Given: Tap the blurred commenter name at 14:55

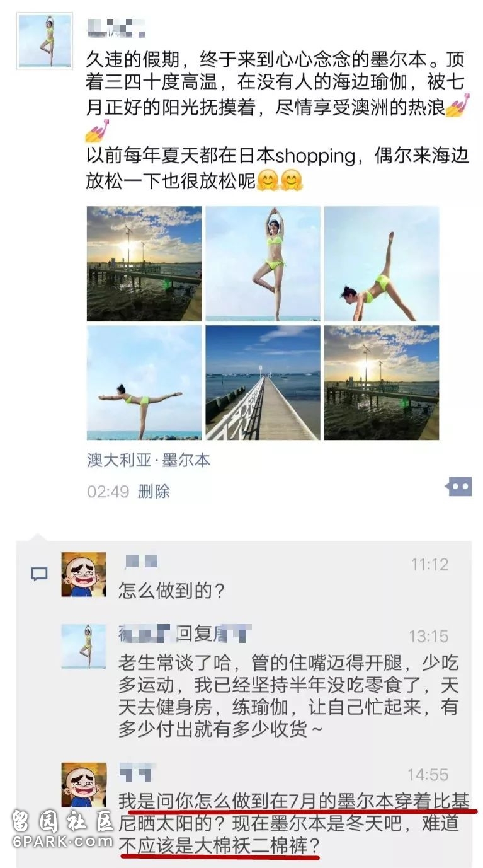Looking at the screenshot, I should click(135, 773).
